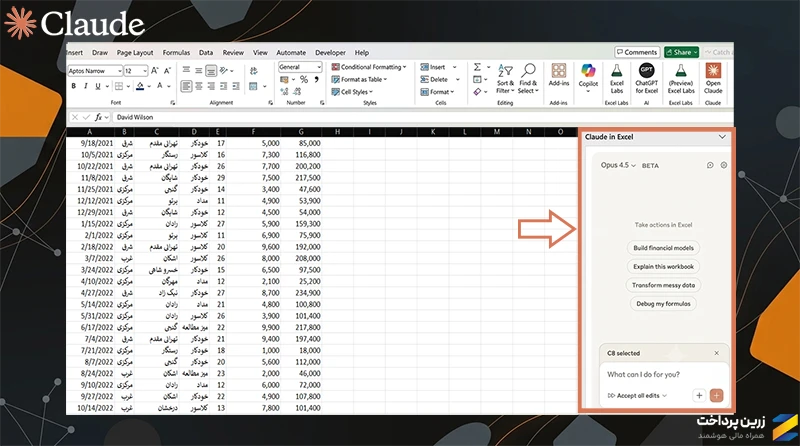Collapse Claude in Excel pane chevron
The width and height of the screenshot is (800, 446).
coord(722,137)
